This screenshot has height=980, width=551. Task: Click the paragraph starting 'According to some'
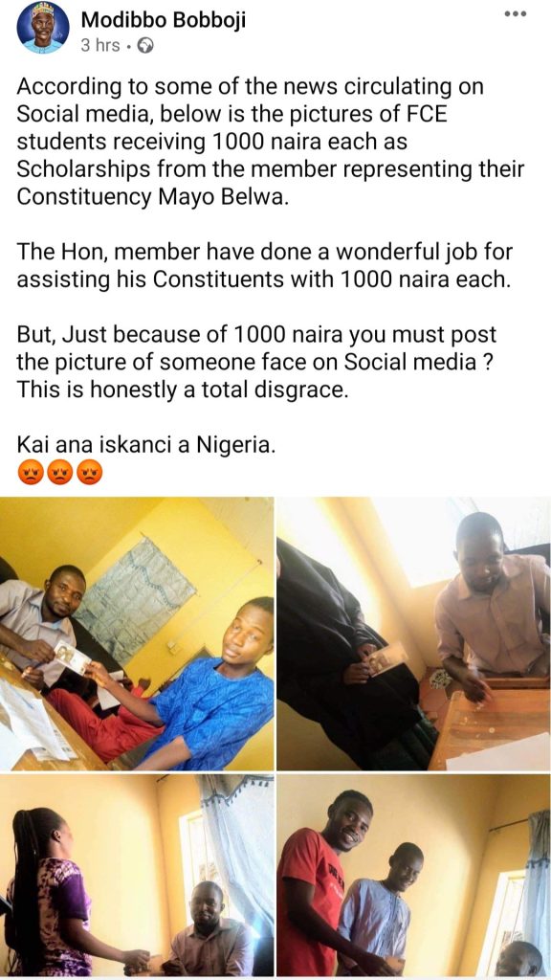coord(270,142)
